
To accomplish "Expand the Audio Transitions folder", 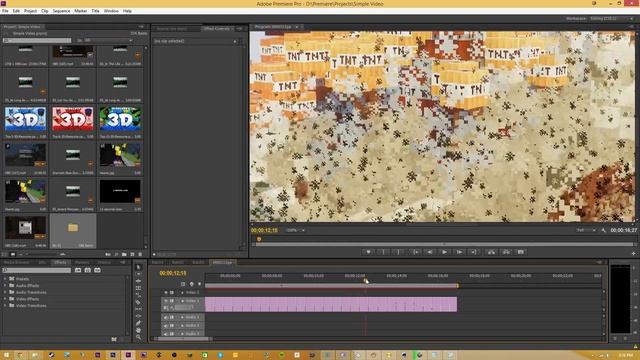I will coord(5,292).
